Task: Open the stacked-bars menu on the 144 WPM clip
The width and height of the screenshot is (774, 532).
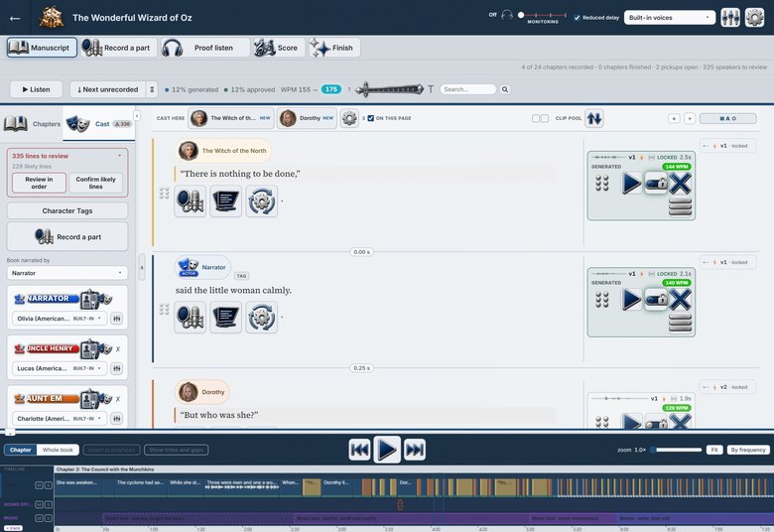Action: (680, 207)
